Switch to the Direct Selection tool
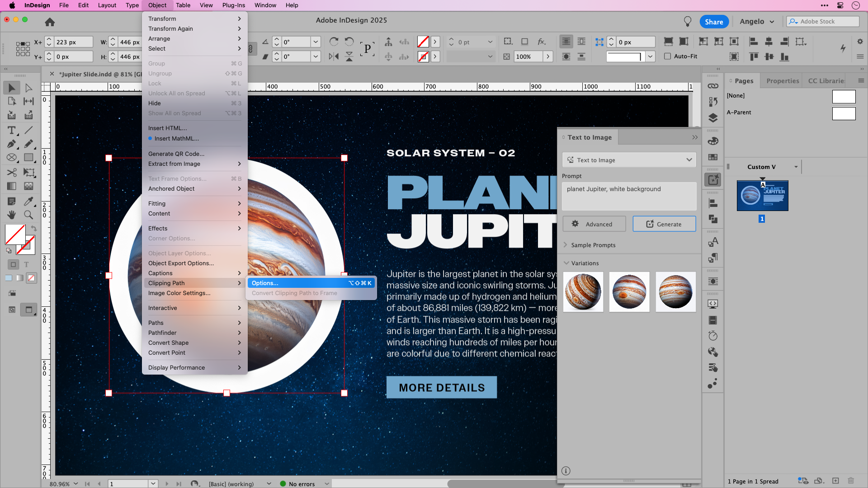This screenshot has width=868, height=488. (29, 88)
